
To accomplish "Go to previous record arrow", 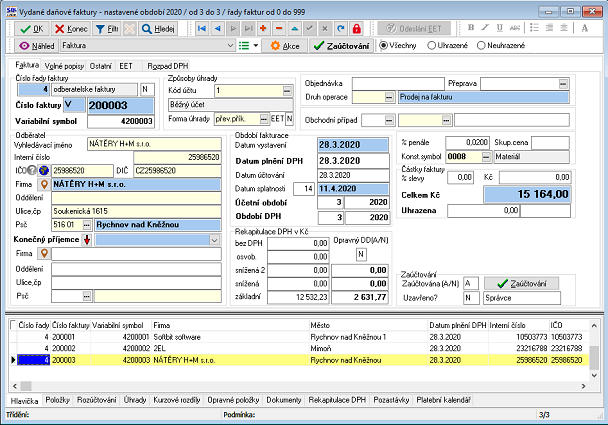I will 217,28.
